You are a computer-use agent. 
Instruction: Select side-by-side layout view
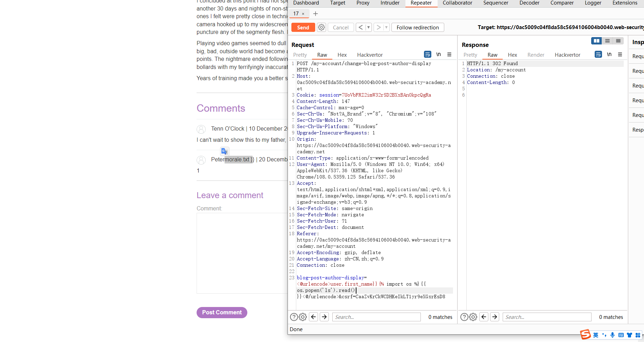tap(596, 41)
